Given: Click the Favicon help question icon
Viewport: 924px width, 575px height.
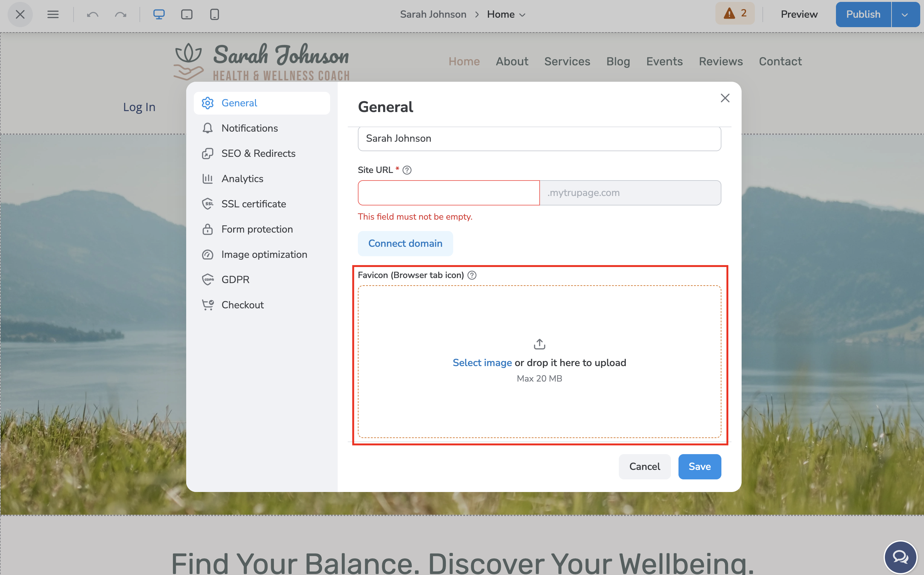Looking at the screenshot, I should tap(472, 275).
